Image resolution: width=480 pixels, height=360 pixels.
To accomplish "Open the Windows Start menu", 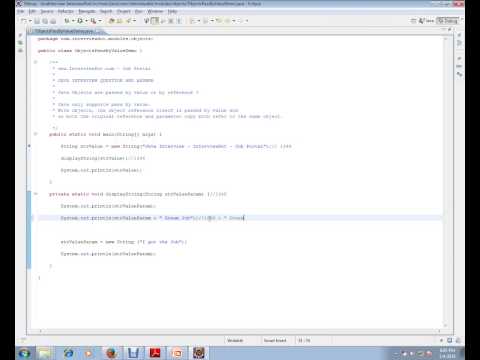I will (x=24, y=353).
